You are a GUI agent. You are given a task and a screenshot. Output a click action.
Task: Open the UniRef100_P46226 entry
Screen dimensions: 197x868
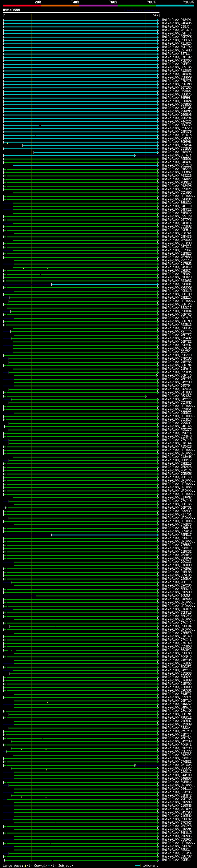point(177,122)
